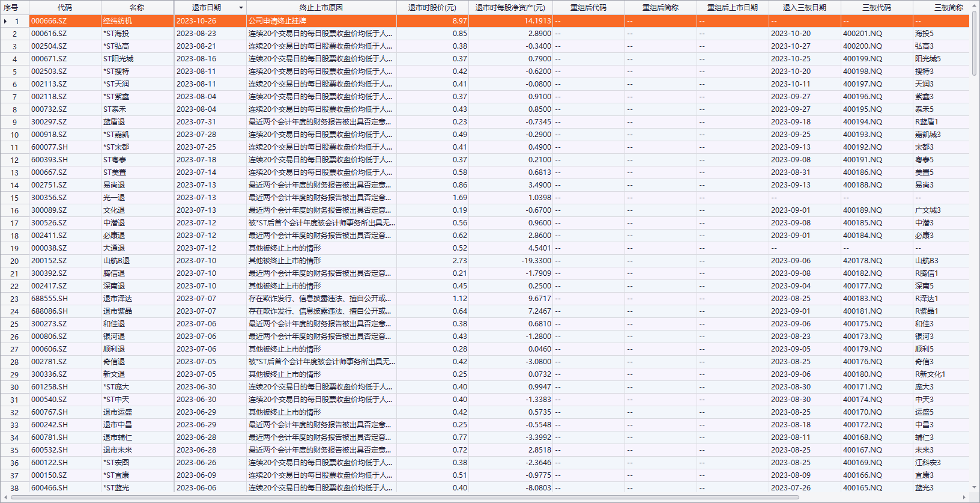Click the 序号 column header
This screenshot has height=503, width=980.
click(x=11, y=8)
